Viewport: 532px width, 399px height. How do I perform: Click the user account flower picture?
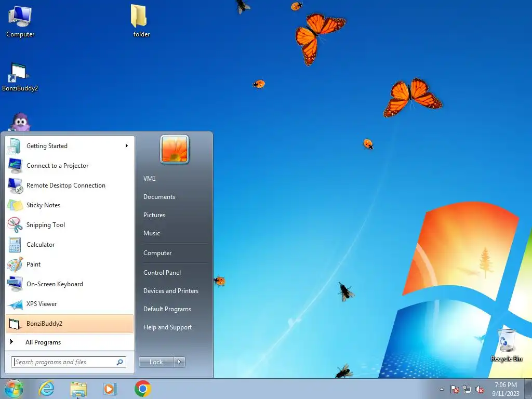coord(175,149)
